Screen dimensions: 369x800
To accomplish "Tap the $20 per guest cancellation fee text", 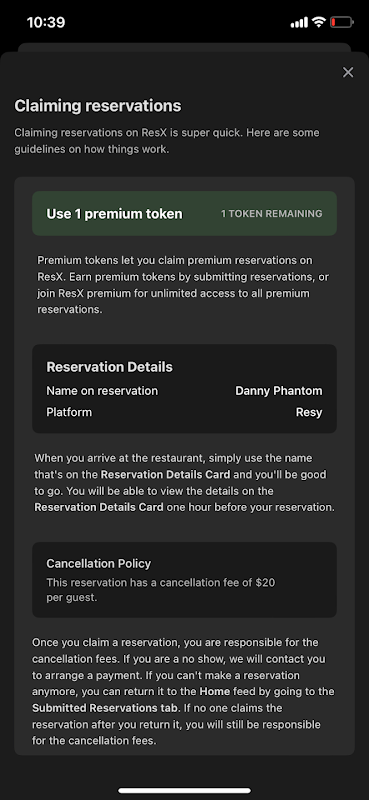I will pyautogui.click(x=161, y=590).
